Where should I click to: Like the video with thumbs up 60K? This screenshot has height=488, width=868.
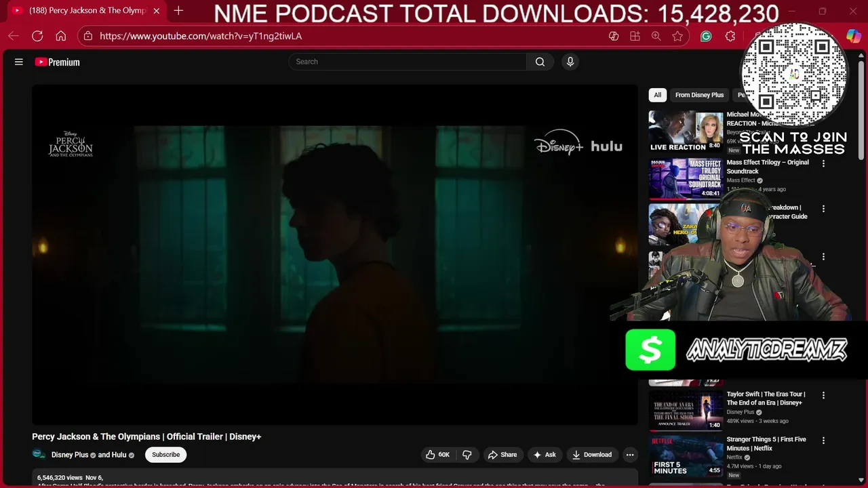[437, 455]
